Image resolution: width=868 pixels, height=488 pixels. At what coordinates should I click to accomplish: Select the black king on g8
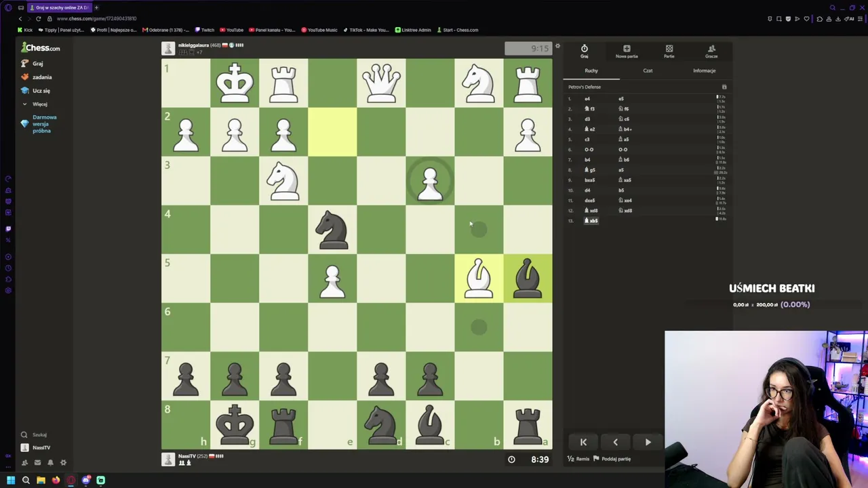[235, 424]
